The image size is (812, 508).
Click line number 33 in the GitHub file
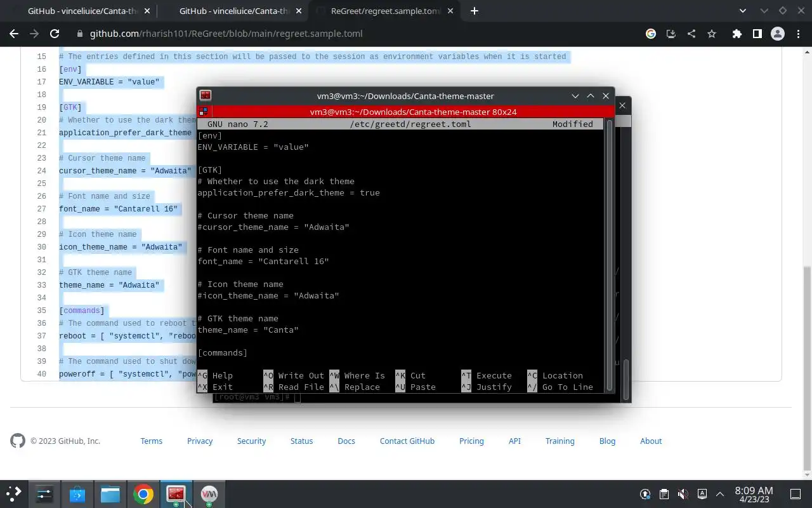[x=41, y=285]
